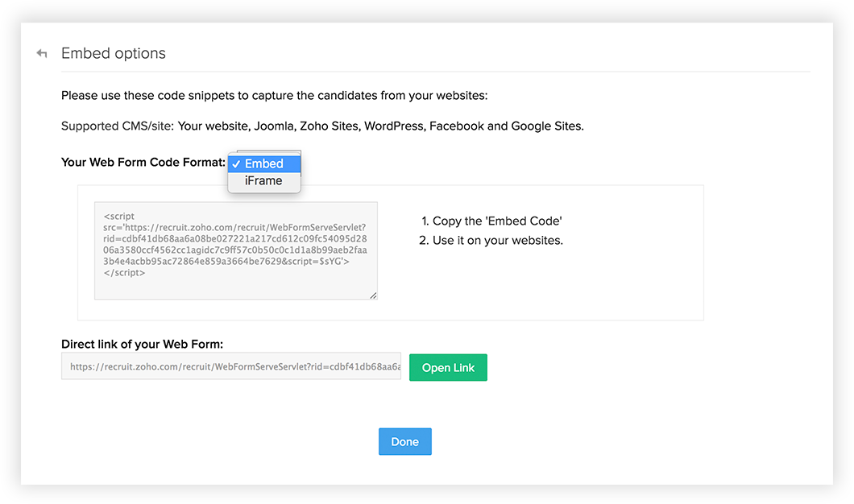Viewport: 854px width, 504px height.
Task: Click the Embed options heading
Action: (x=114, y=54)
